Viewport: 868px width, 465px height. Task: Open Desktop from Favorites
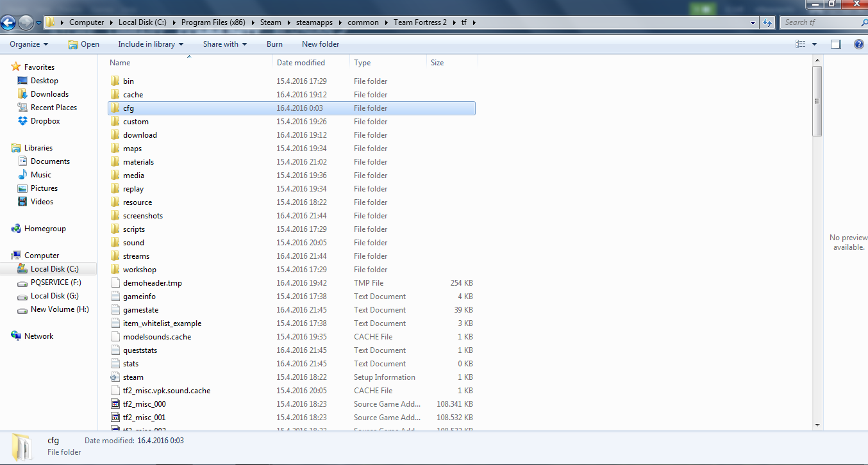click(x=44, y=81)
